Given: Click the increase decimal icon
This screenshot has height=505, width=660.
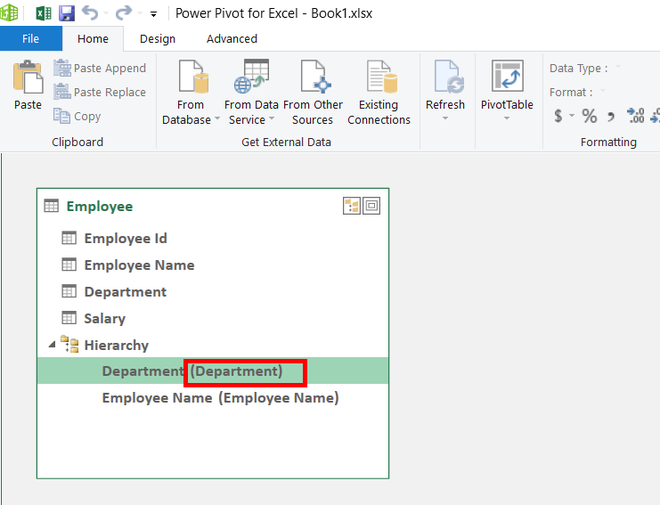Looking at the screenshot, I should point(636,116).
